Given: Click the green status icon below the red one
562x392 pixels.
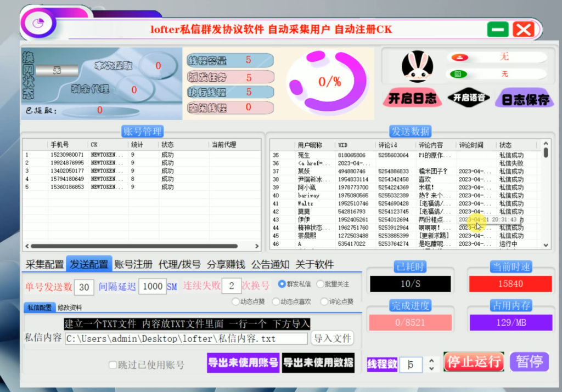Looking at the screenshot, I should [x=459, y=73].
